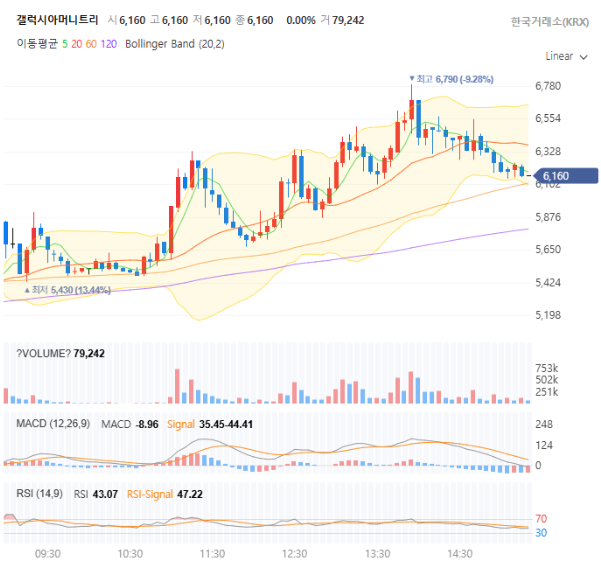The height and width of the screenshot is (567, 601).
Task: Select the 120-period moving average label
Action: tap(108, 44)
